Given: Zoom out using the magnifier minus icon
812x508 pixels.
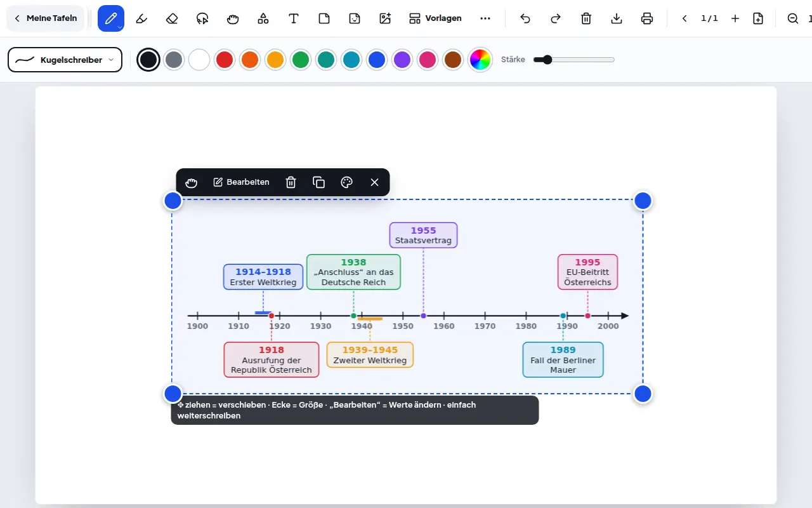Looking at the screenshot, I should tap(793, 18).
